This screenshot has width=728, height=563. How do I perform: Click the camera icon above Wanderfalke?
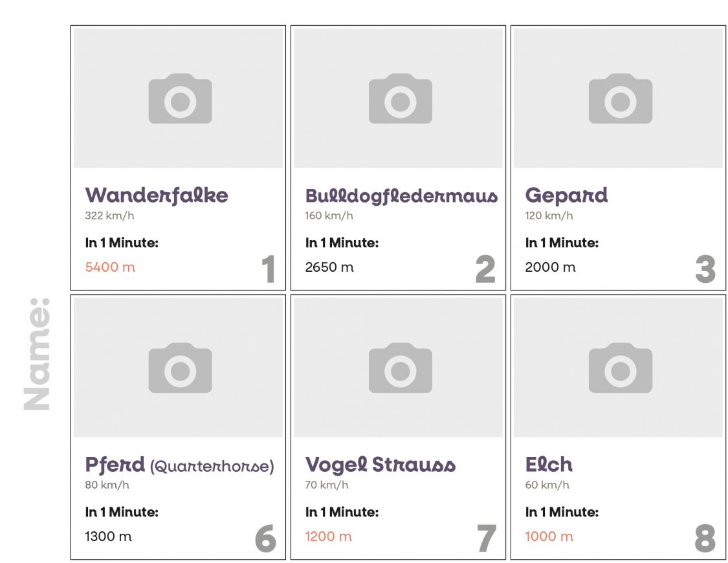coord(180,98)
